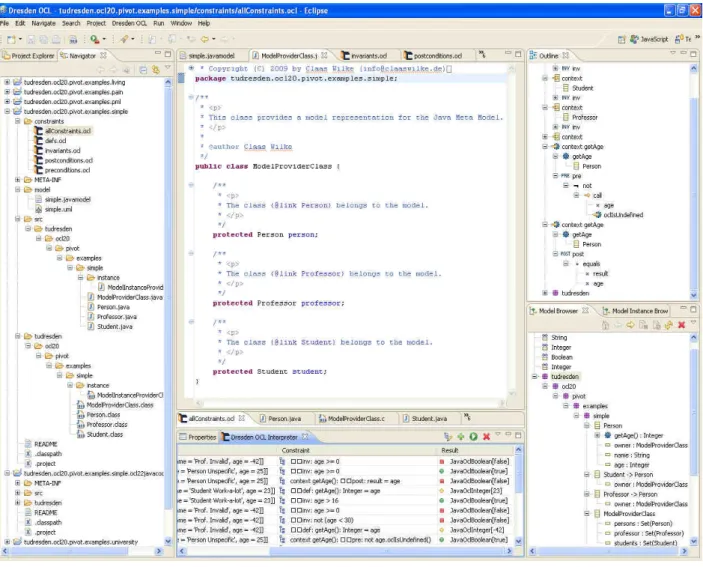Collapse the pre node in Outline

point(555,176)
